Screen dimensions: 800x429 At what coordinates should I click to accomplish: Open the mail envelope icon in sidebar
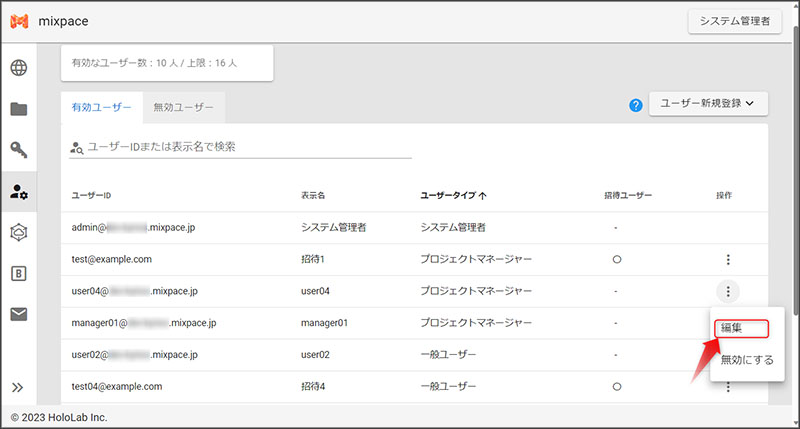tap(19, 314)
